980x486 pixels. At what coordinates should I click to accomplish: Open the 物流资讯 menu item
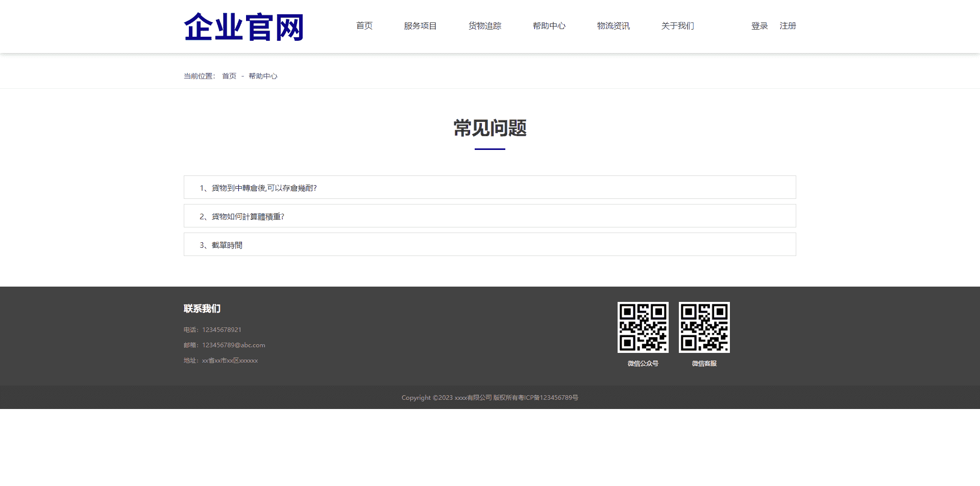(614, 26)
